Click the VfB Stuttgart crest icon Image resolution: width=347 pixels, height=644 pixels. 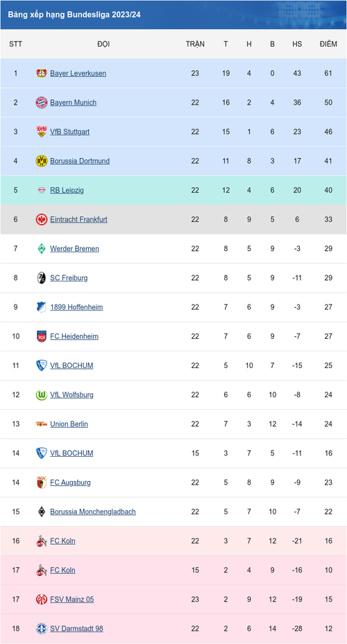[42, 132]
